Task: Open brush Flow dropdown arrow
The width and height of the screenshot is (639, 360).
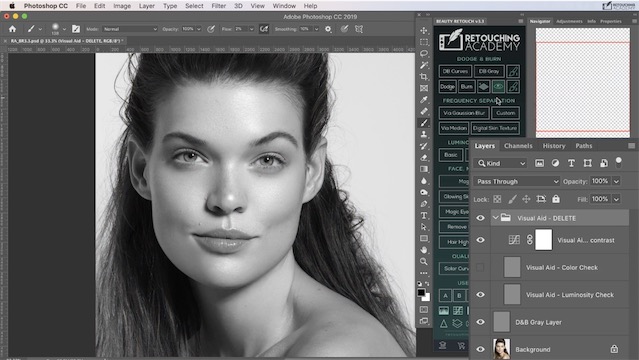Action: click(251, 29)
